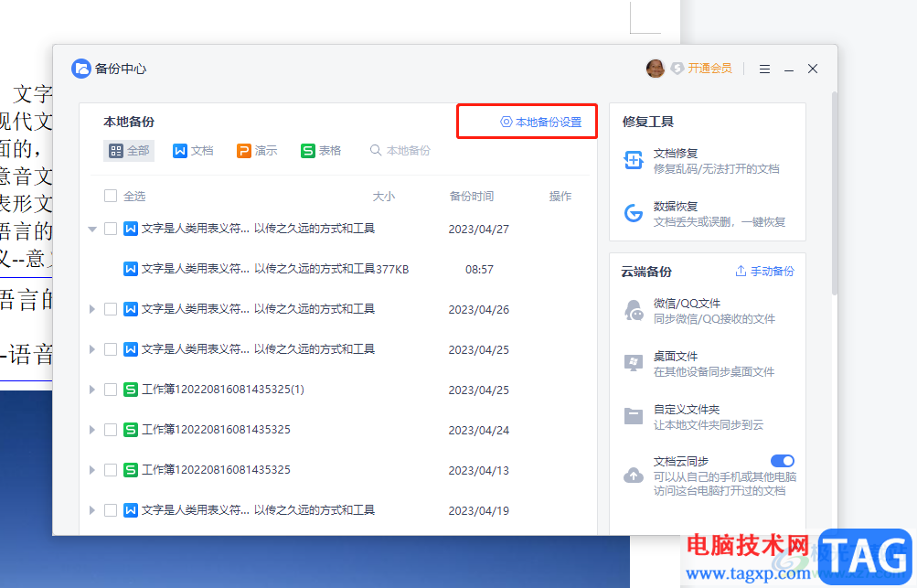Click the 大小 column header
The image size is (917, 588).
pos(384,196)
